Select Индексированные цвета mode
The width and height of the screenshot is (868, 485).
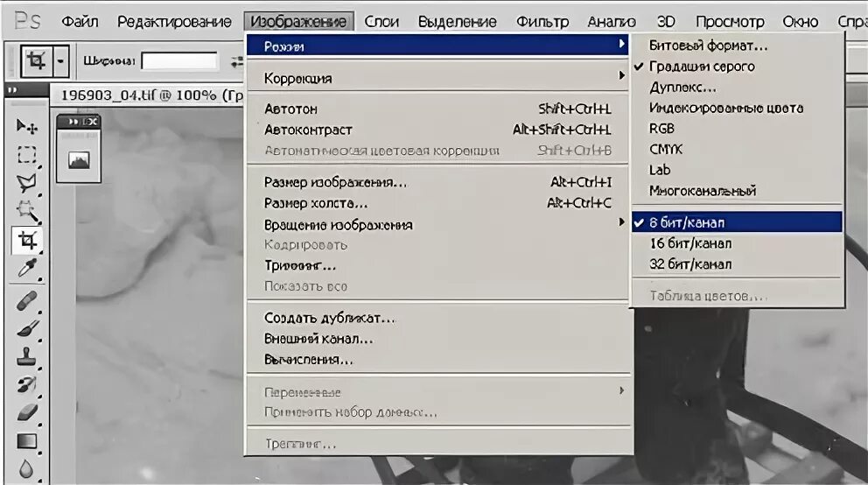point(738,108)
